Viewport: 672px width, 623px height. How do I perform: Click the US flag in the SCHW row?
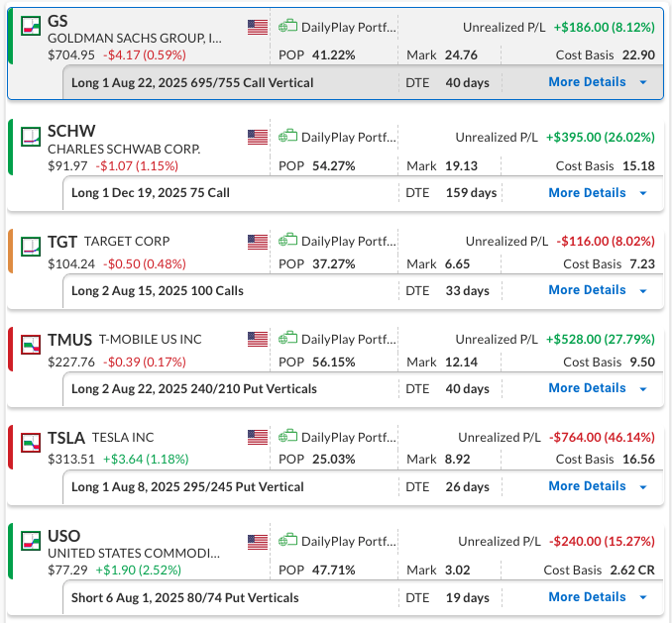(x=258, y=137)
